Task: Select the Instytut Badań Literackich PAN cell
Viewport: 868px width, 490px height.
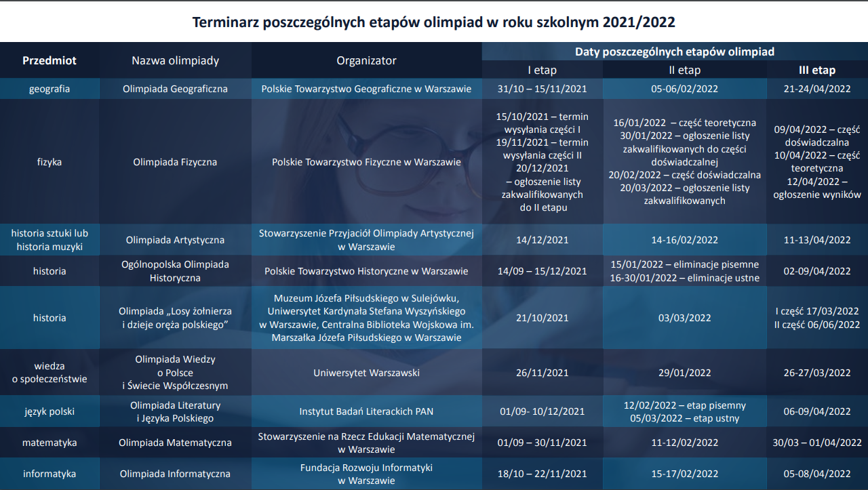Action: pos(366,411)
